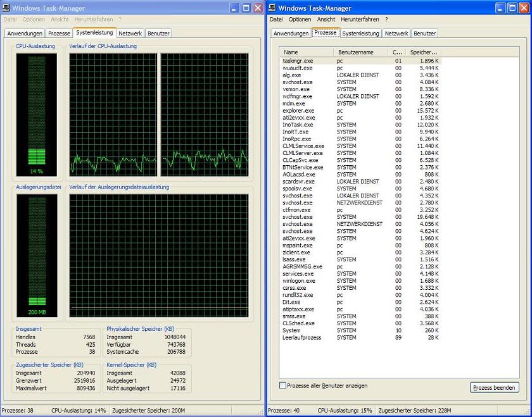Screen dimensions: 532x417
Task: Open Optionen menu in the right window
Action: pyautogui.click(x=300, y=20)
